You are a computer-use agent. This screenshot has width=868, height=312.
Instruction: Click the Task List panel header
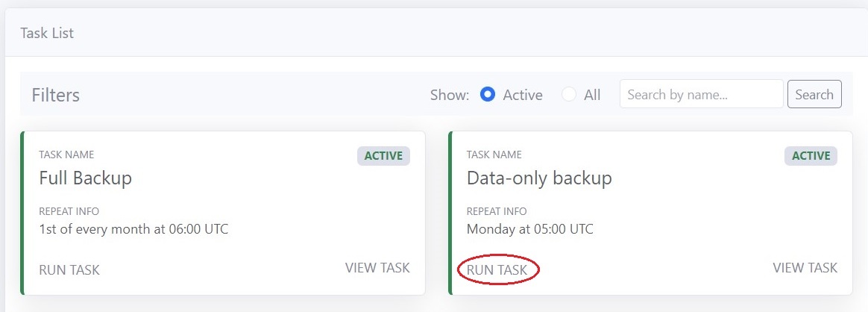click(x=47, y=34)
